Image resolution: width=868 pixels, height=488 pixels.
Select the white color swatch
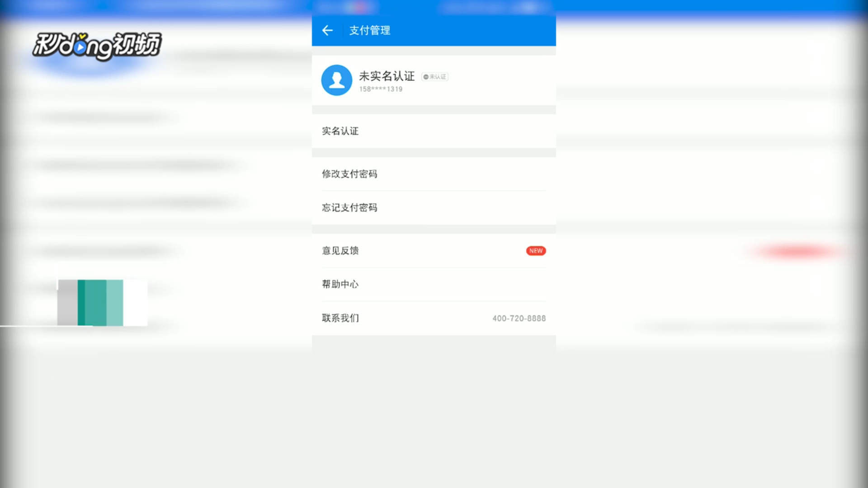tap(135, 302)
